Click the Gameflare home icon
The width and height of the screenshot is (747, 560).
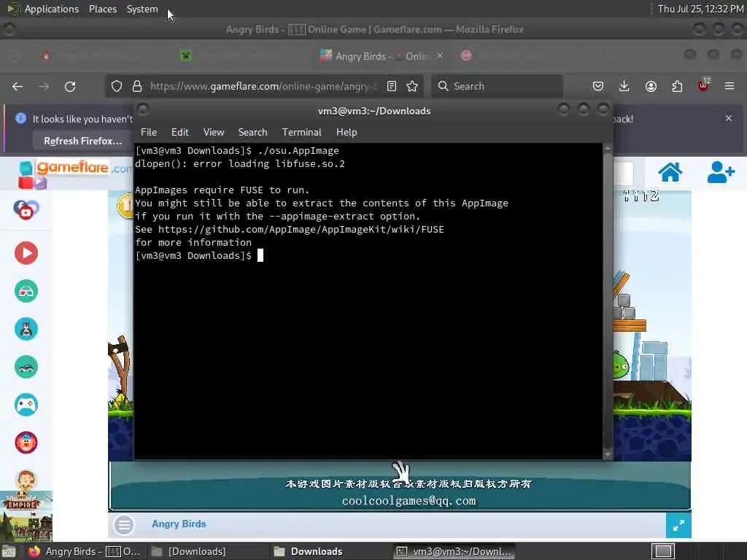tap(670, 172)
